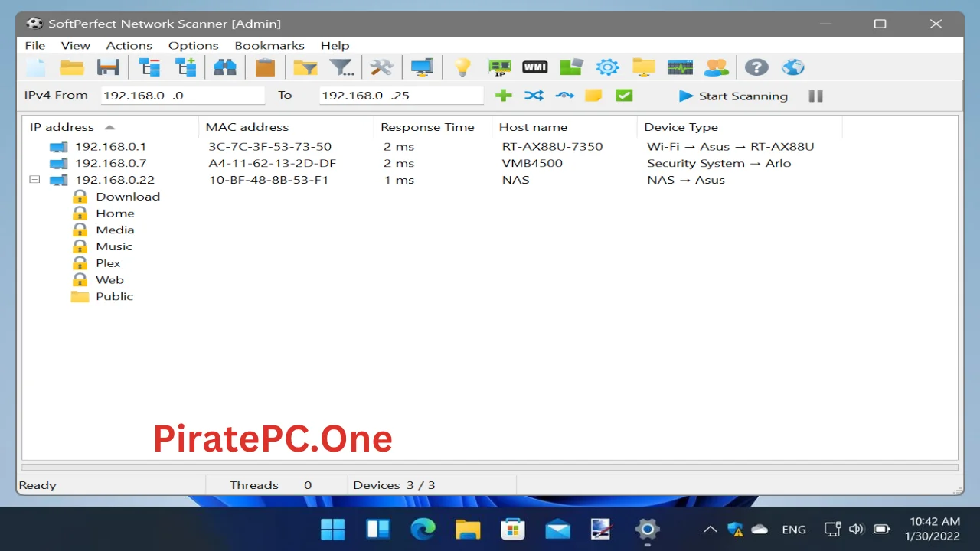This screenshot has width=980, height=551.
Task: Open the View menu
Action: pos(76,45)
